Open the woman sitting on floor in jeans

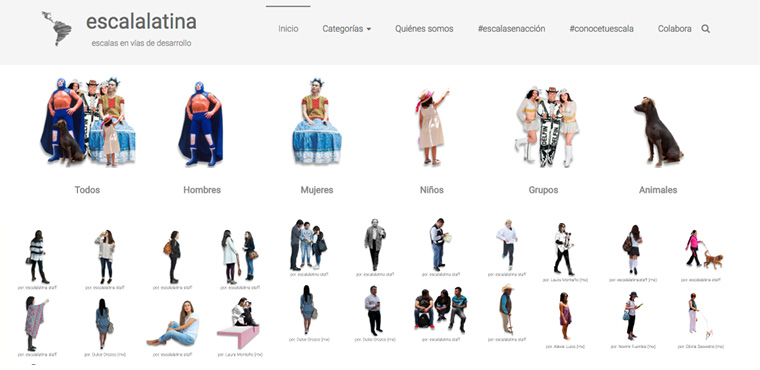[173, 323]
